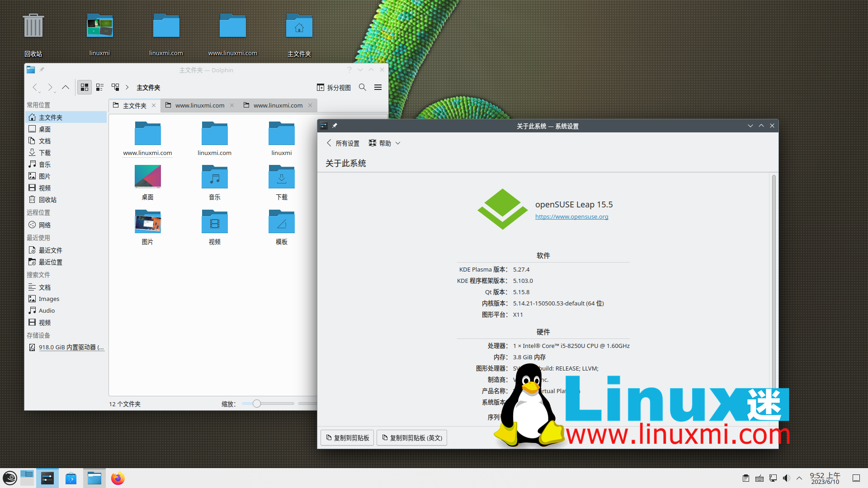Viewport: 868px width, 488px height.
Task: Open the linuxmi.com desktop folder
Action: [x=166, y=34]
